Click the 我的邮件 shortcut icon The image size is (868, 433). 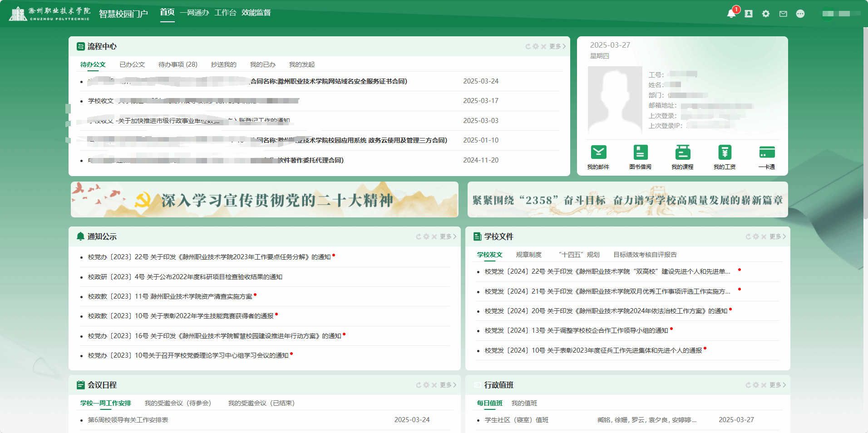(598, 153)
